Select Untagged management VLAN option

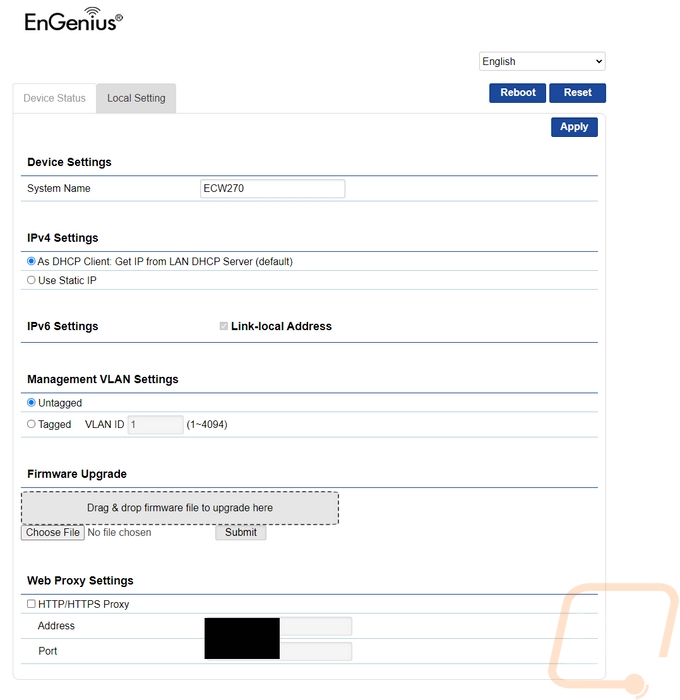(x=31, y=403)
